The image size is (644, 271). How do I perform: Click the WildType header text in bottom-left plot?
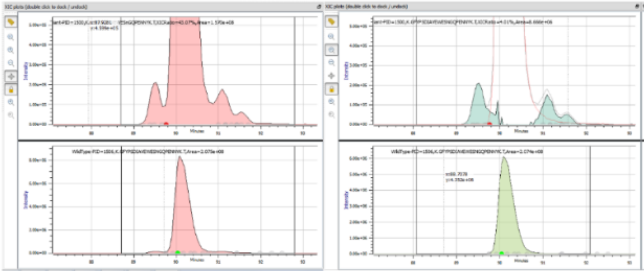[x=148, y=152]
